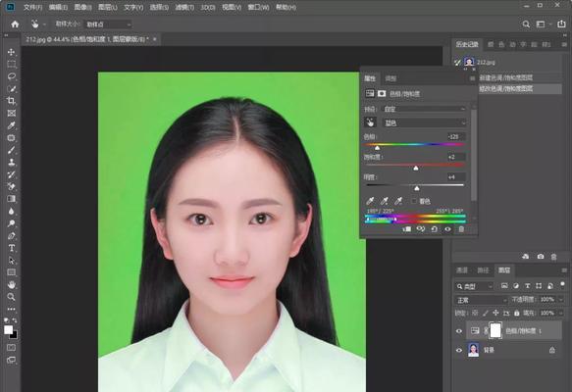
Task: Switch to the Paths tab
Action: click(x=483, y=269)
